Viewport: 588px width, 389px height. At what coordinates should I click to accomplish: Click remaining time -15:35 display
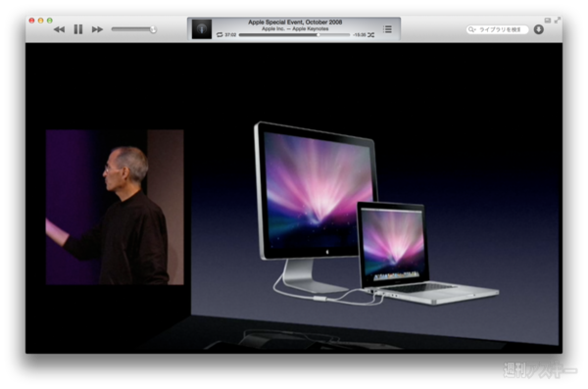360,35
